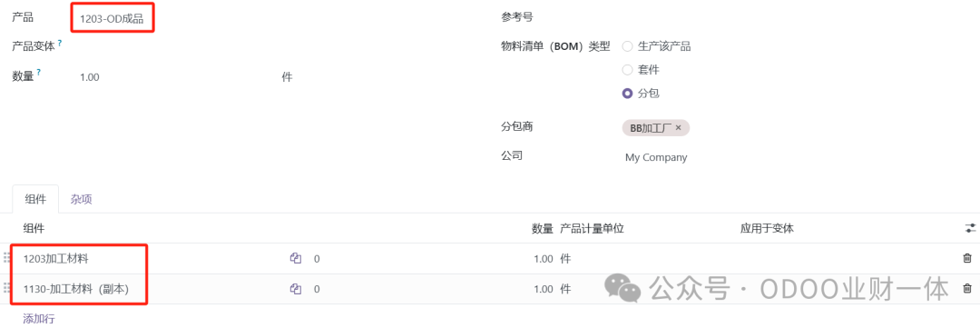Click 添加行 to add a component
The image size is (980, 328).
point(39,319)
